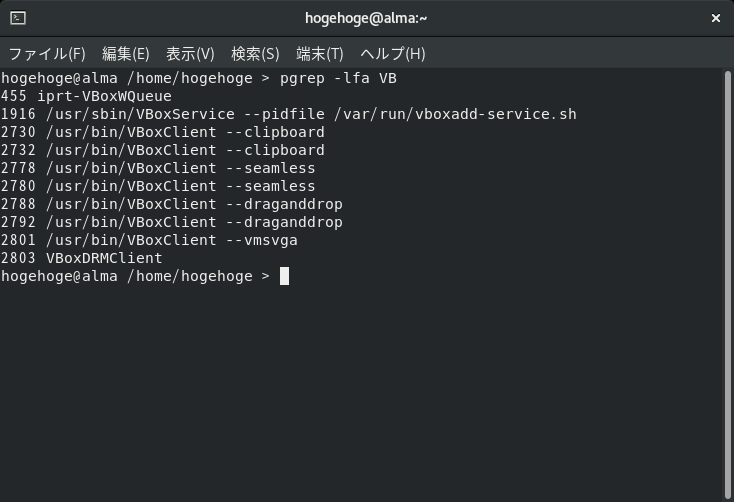Click the command text pgrep -lfa VB
This screenshot has height=502, width=734.
338,78
